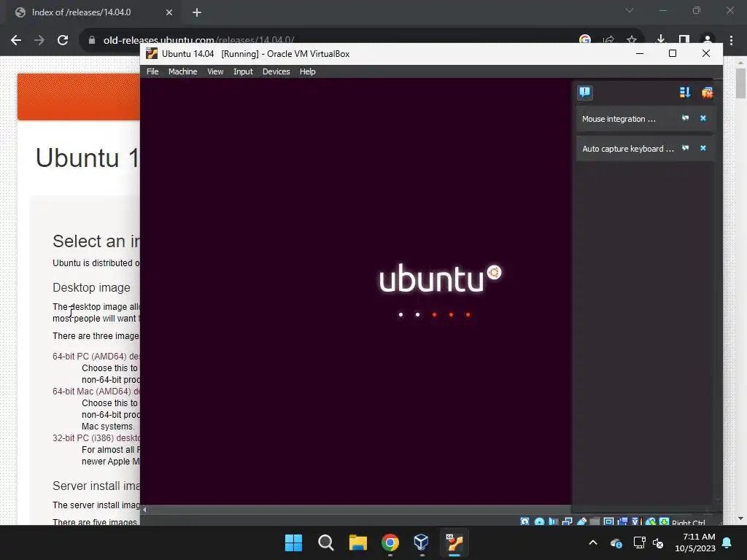Open the Chrome three-dot menu
The height and width of the screenshot is (560, 747).
coord(731,40)
